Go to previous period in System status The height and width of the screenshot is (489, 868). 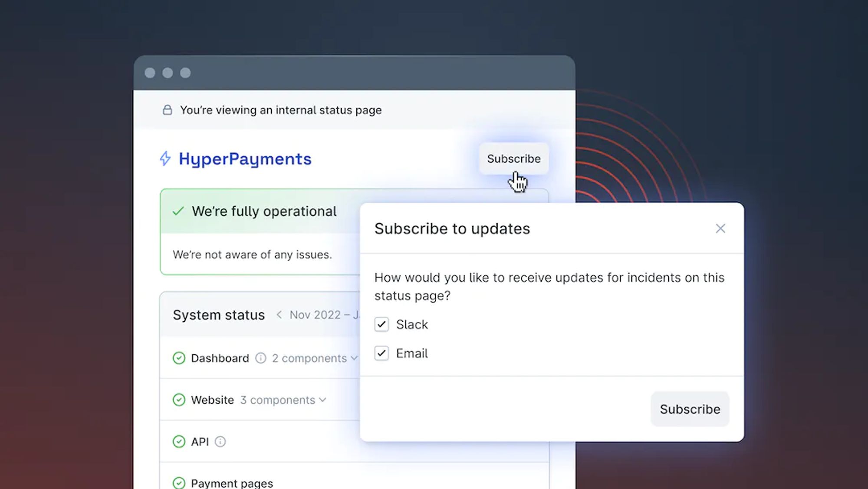pos(279,314)
